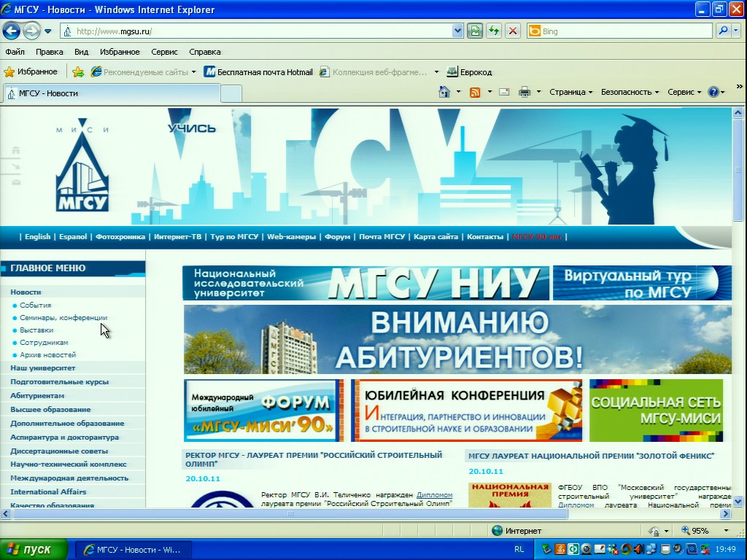Image resolution: width=747 pixels, height=560 pixels.
Task: Open the Web-камеры link
Action: coord(291,237)
